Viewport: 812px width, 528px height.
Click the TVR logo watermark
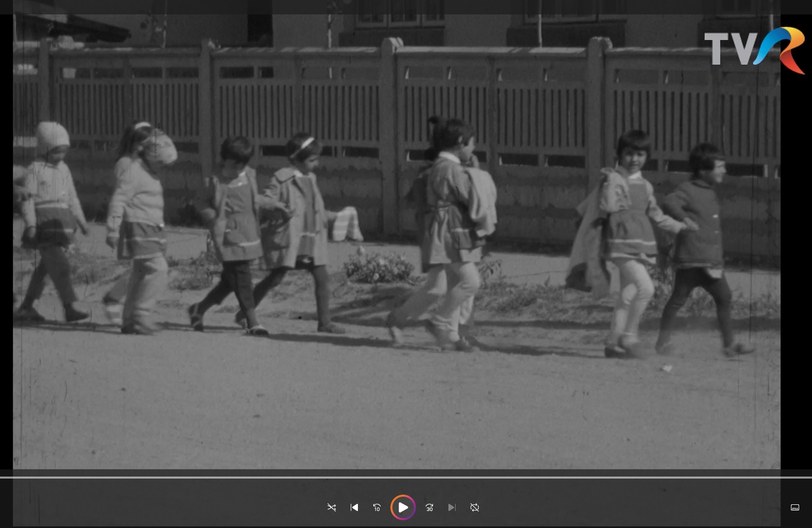754,50
